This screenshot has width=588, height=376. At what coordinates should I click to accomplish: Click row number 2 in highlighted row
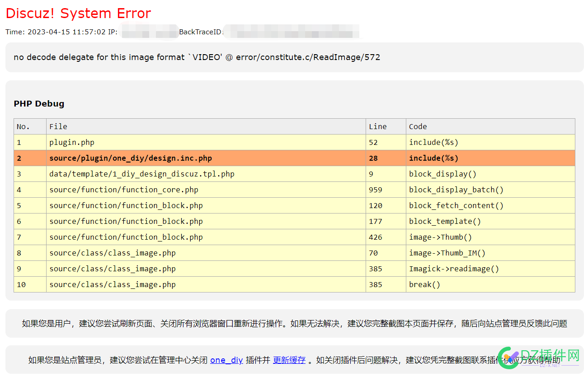point(30,158)
